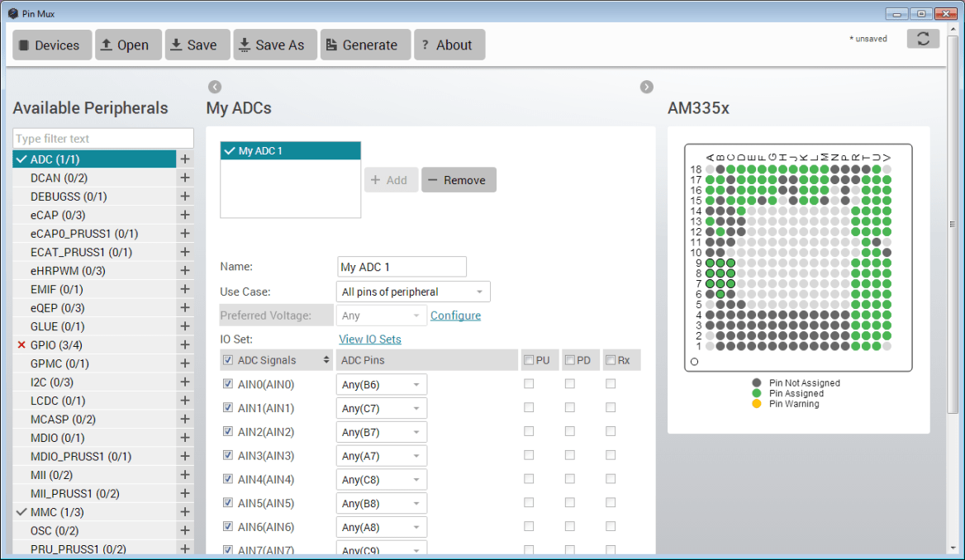Screen dimensions: 965x560
Task: Click the right collapse arrow near AM335x
Action: coord(647,87)
